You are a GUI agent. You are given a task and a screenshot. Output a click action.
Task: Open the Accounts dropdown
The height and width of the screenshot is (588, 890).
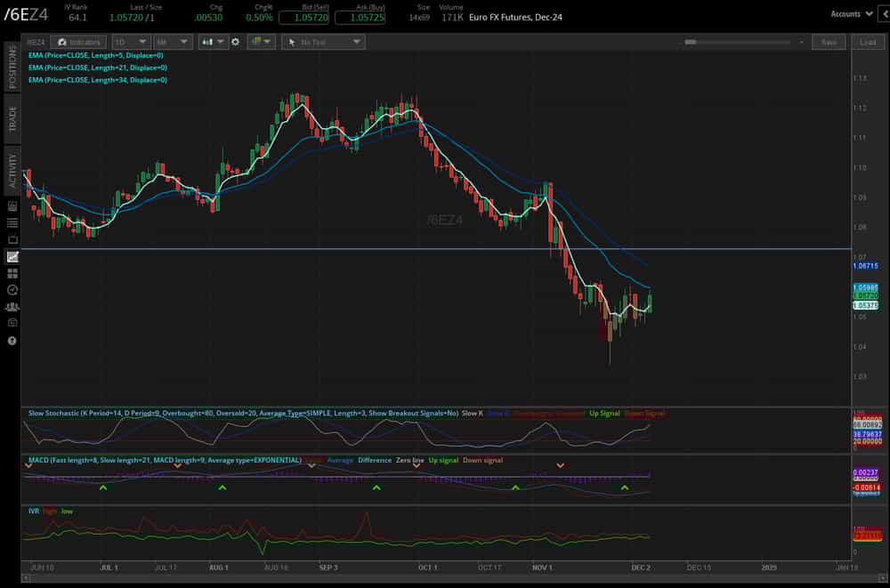click(850, 14)
